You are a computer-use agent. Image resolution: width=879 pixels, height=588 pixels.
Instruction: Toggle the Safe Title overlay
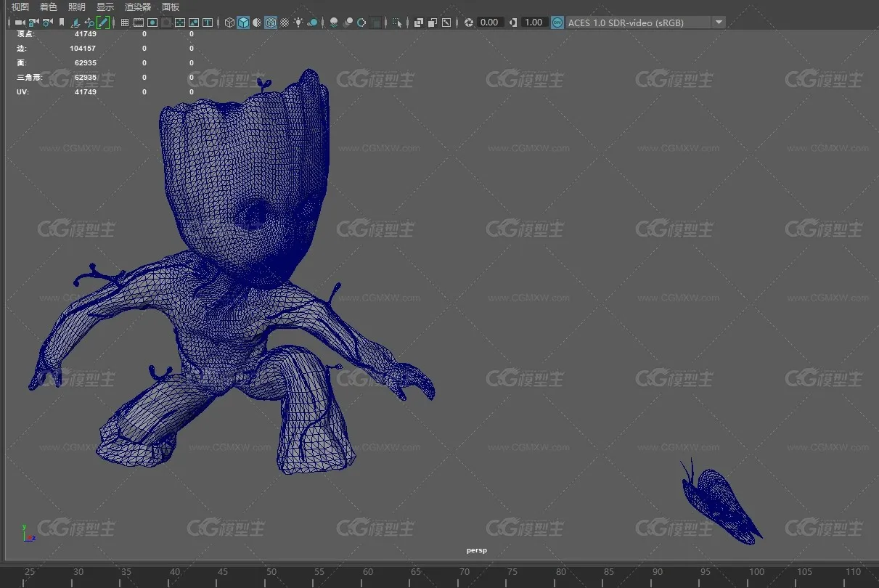208,23
